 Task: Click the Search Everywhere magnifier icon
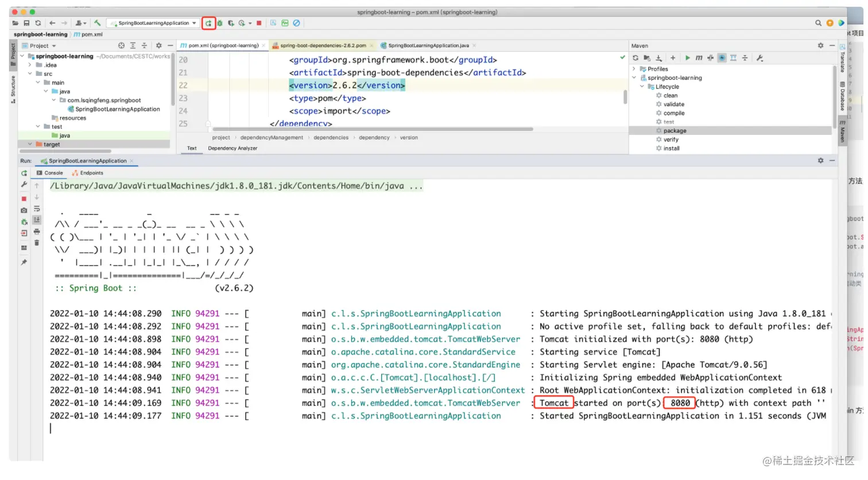[x=819, y=23]
